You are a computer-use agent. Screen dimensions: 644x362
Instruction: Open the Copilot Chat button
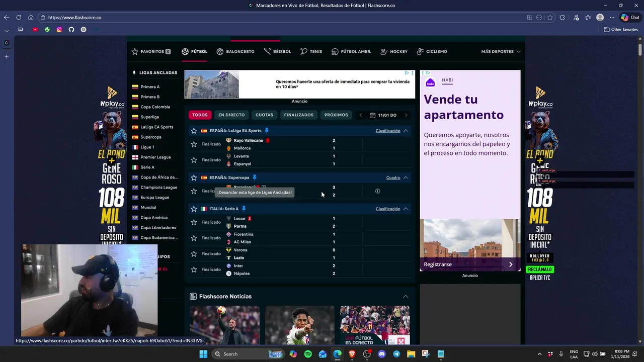pyautogui.click(x=630, y=18)
